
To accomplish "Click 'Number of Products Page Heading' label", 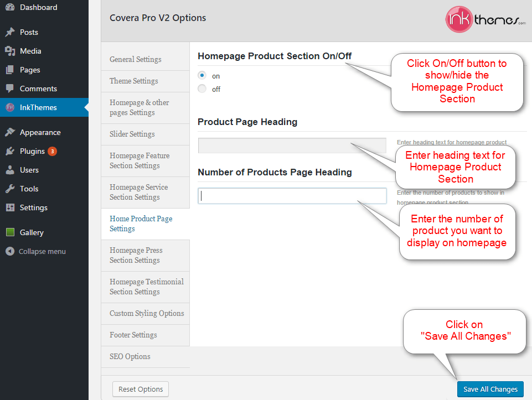I will (275, 172).
